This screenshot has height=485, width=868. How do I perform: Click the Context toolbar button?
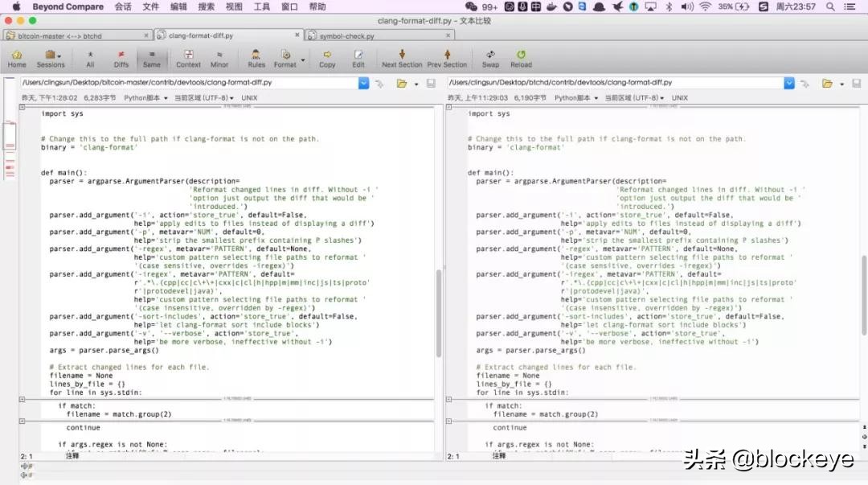(x=188, y=59)
